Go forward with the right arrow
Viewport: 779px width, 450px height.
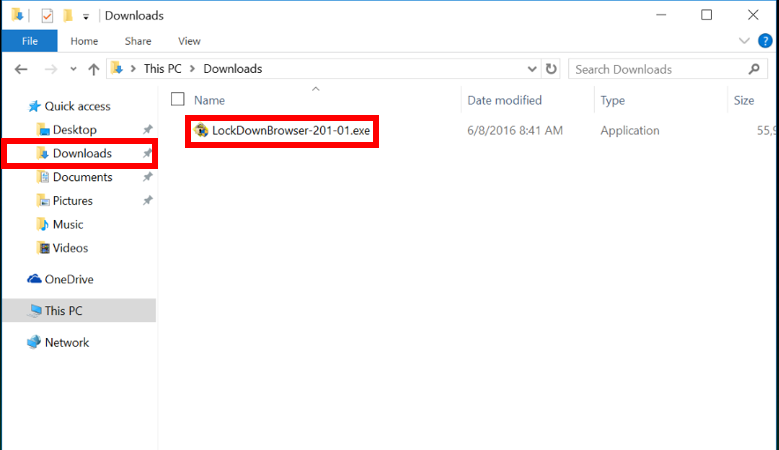51,69
